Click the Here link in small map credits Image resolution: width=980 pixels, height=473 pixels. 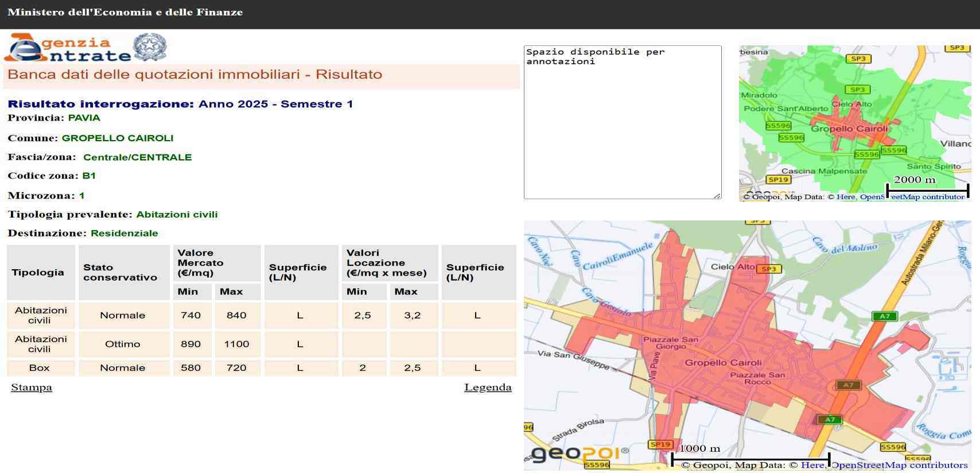click(846, 197)
